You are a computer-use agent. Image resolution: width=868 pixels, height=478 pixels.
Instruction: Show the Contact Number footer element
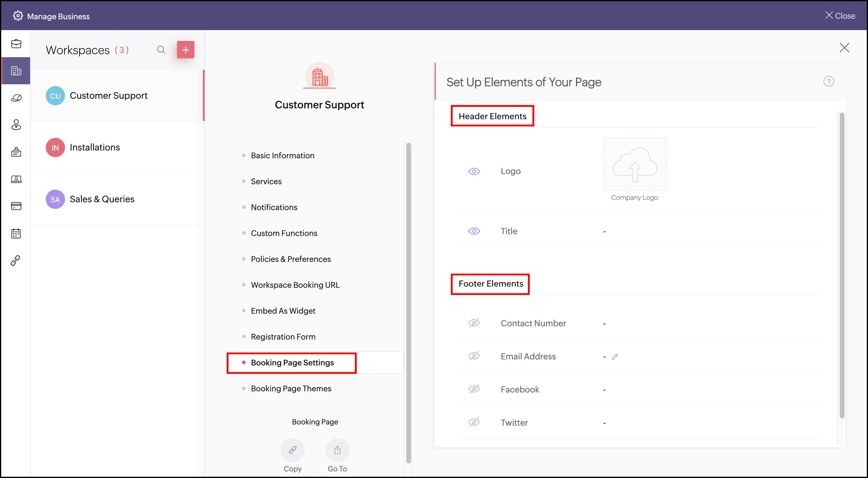click(x=474, y=323)
